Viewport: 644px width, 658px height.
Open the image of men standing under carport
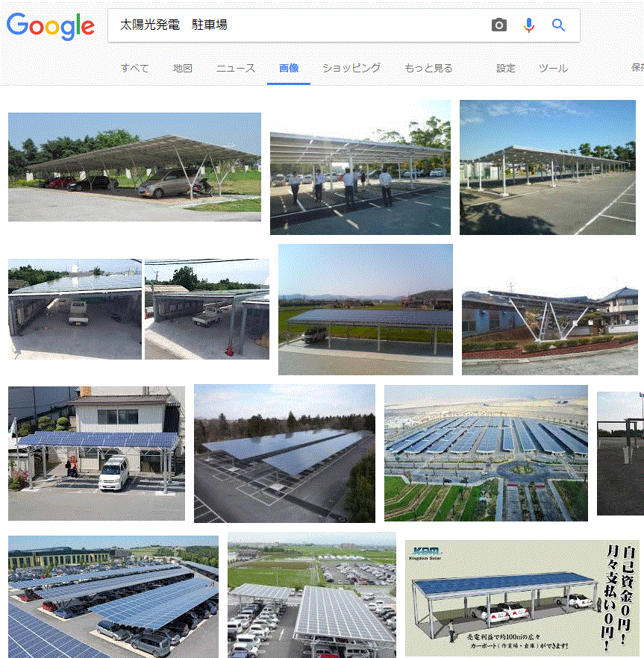[x=360, y=167]
